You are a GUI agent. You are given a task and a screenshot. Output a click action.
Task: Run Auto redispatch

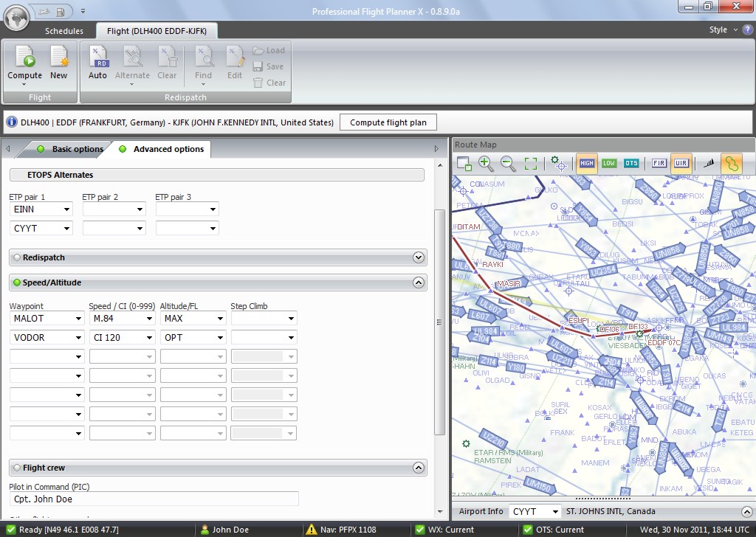pos(98,63)
